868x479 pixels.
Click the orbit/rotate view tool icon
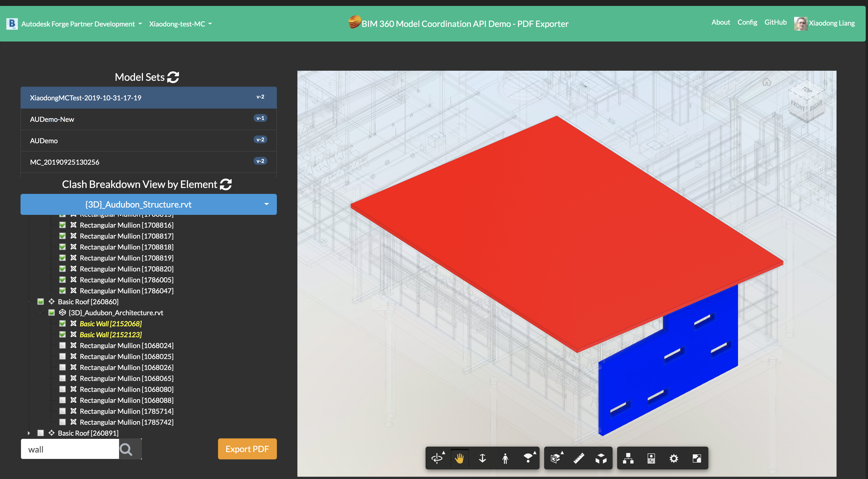436,458
